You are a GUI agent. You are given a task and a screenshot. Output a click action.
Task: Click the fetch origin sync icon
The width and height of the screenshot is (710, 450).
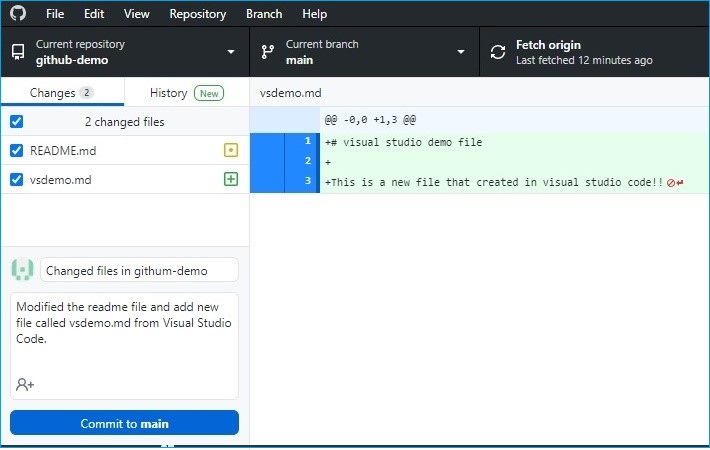498,52
